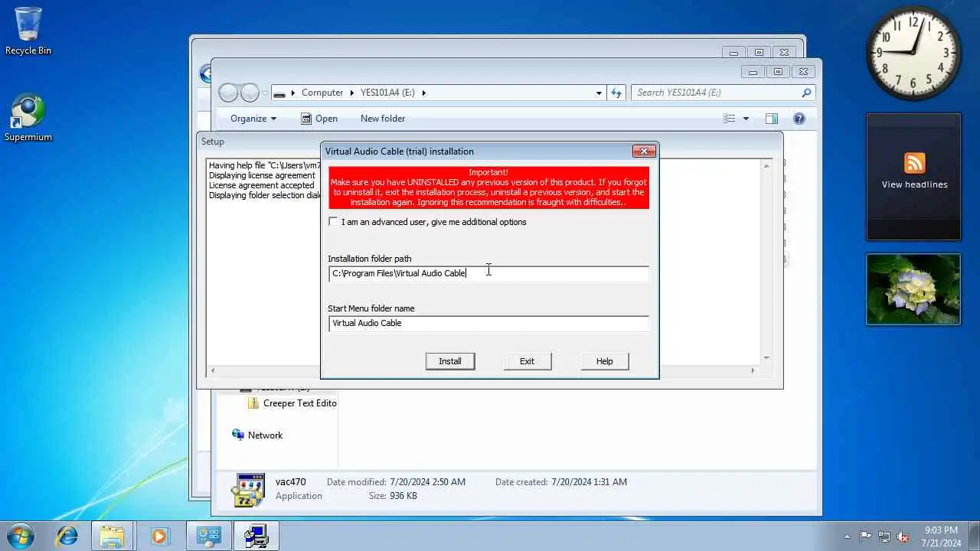This screenshot has height=551, width=980.
Task: Click the network tray icon
Action: tap(884, 536)
